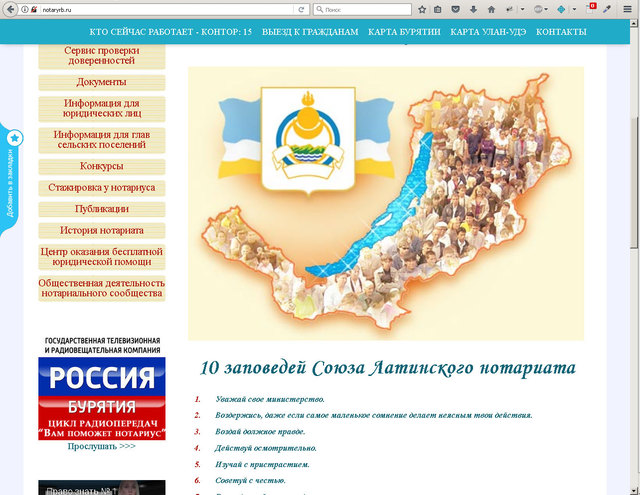This screenshot has height=495, width=640.
Task: Click star icon on bookmarks side tab
Action: pos(15,138)
